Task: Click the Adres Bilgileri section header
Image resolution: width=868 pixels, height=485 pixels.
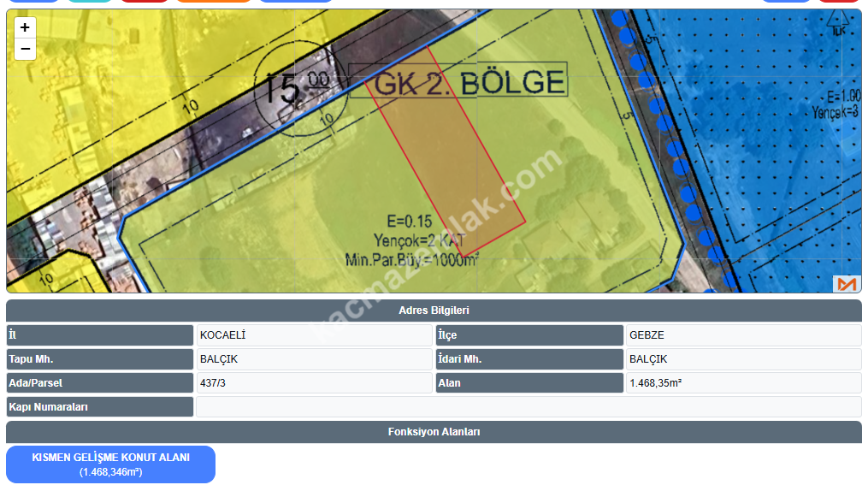Action: click(x=434, y=311)
